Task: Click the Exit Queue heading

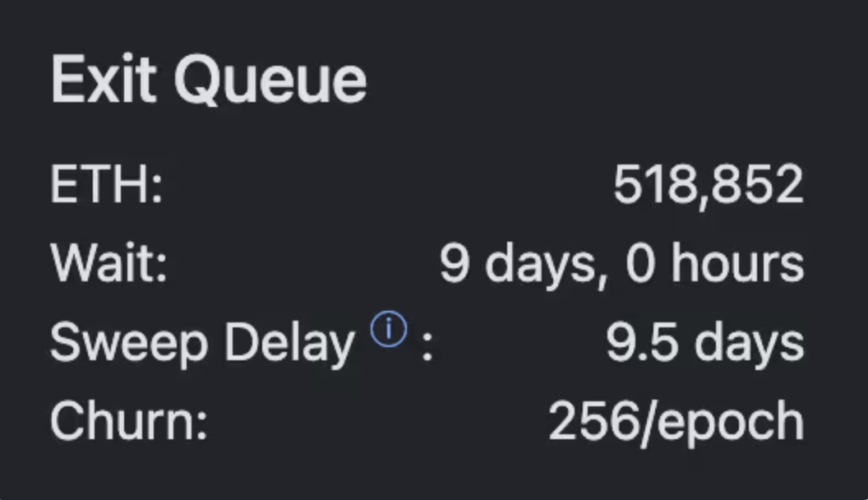Action: pyautogui.click(x=209, y=81)
